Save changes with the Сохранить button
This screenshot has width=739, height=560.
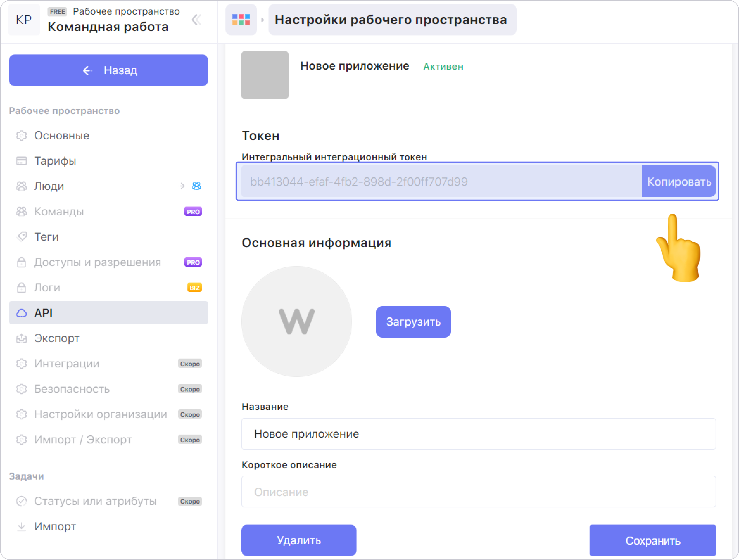coord(652,540)
